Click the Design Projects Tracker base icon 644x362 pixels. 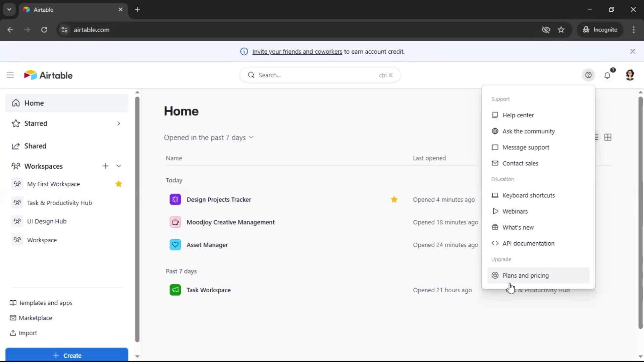pyautogui.click(x=175, y=199)
